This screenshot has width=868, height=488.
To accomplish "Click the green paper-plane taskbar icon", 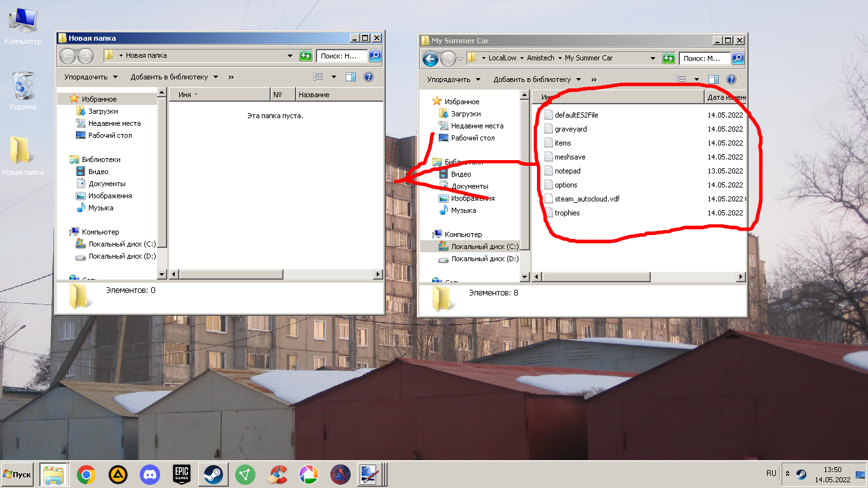I will [245, 475].
